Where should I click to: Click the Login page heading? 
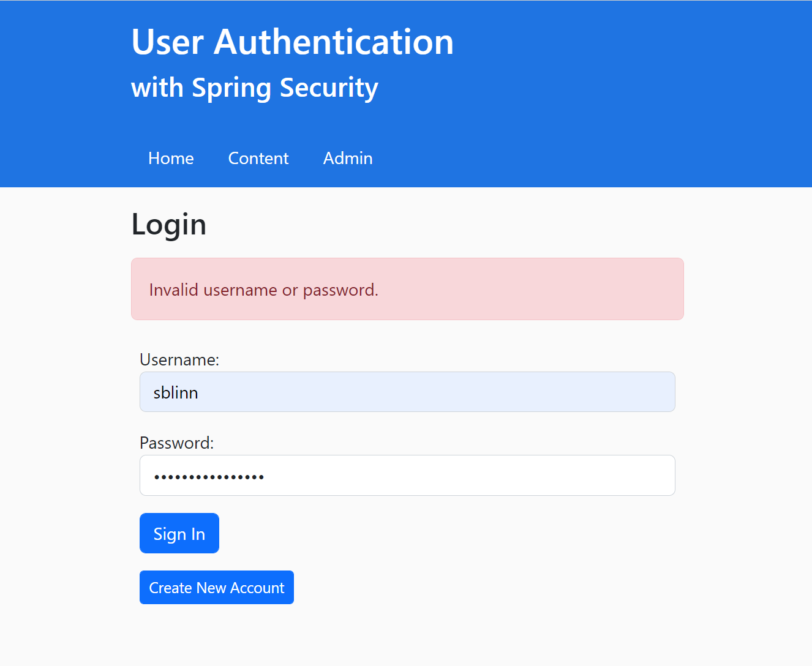tap(169, 224)
